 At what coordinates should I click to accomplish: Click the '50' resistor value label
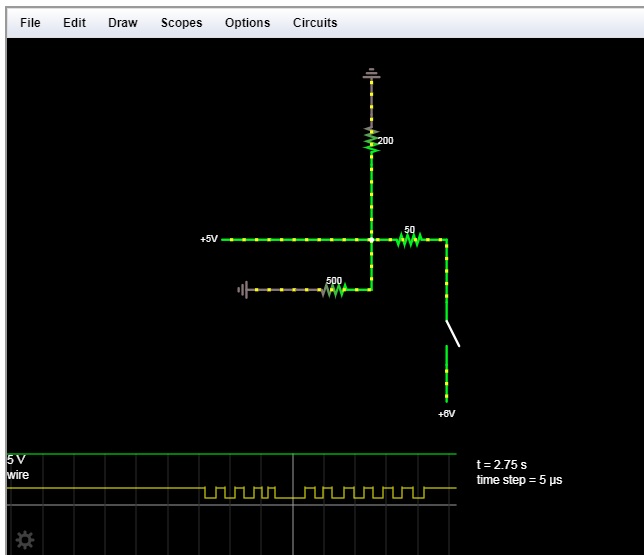(409, 229)
